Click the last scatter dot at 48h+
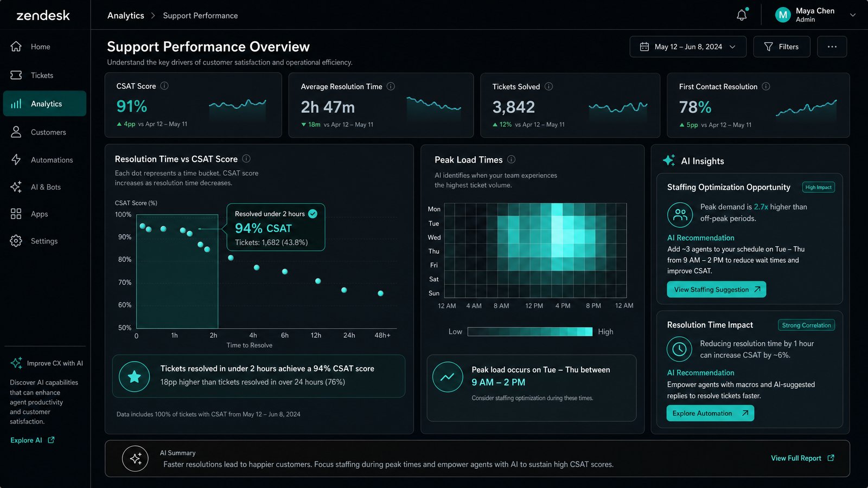This screenshot has height=488, width=868. pos(380,293)
